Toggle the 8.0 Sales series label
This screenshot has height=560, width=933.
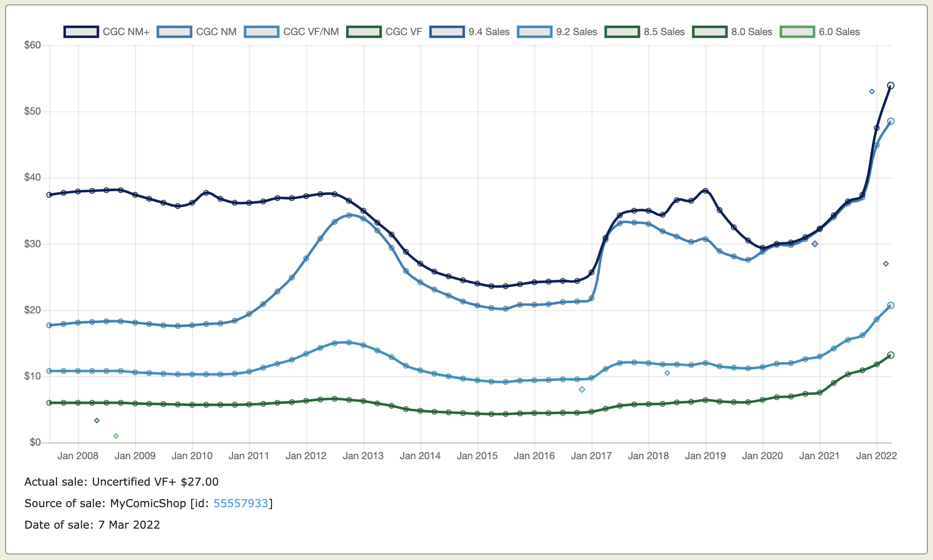coord(752,32)
